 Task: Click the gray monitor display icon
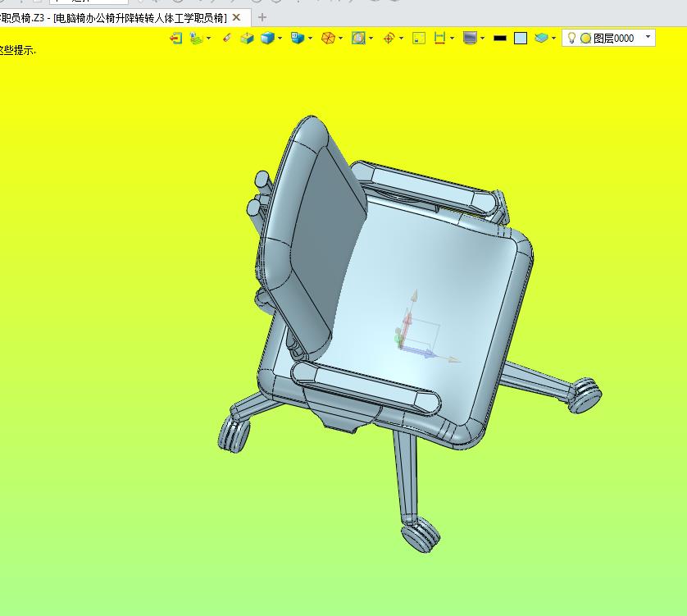(x=470, y=39)
